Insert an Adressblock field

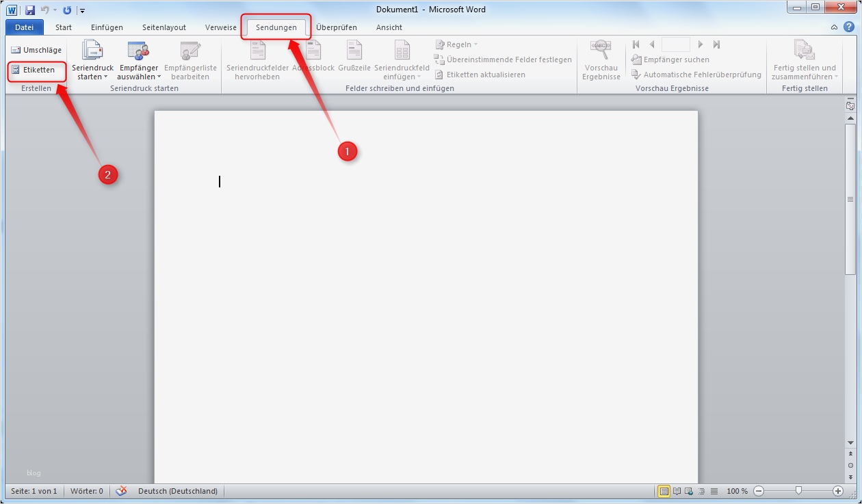313,56
